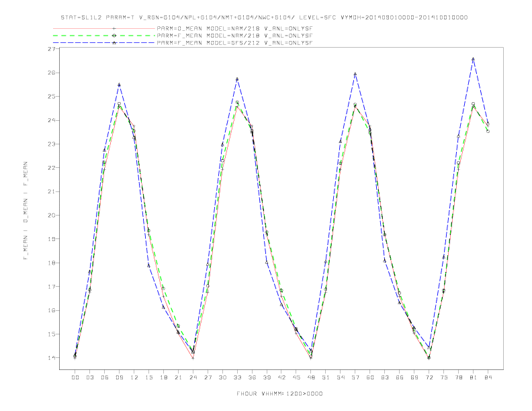Click the y-axis tick label 23

point(51,144)
